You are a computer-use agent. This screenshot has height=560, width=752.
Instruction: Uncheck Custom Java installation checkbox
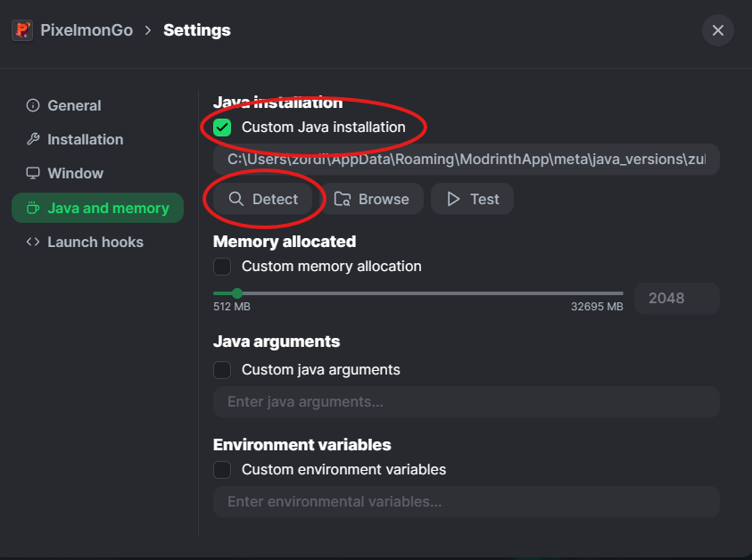[222, 128]
